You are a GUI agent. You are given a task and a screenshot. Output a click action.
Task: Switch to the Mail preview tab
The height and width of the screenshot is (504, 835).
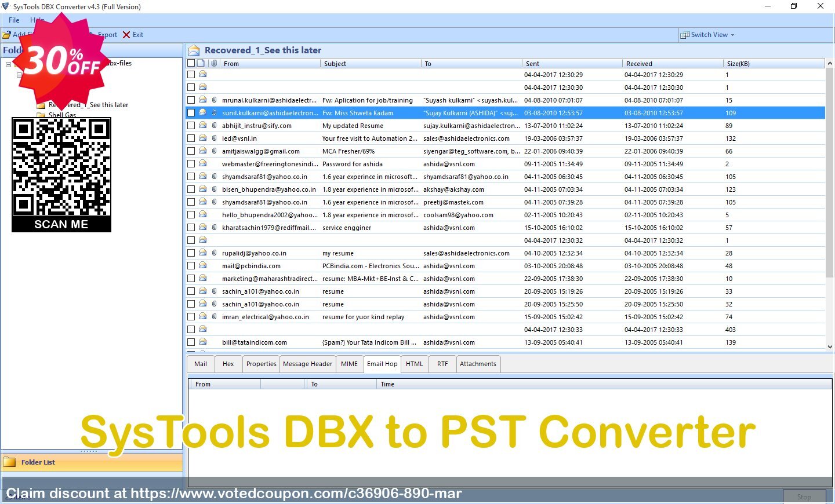pos(201,364)
